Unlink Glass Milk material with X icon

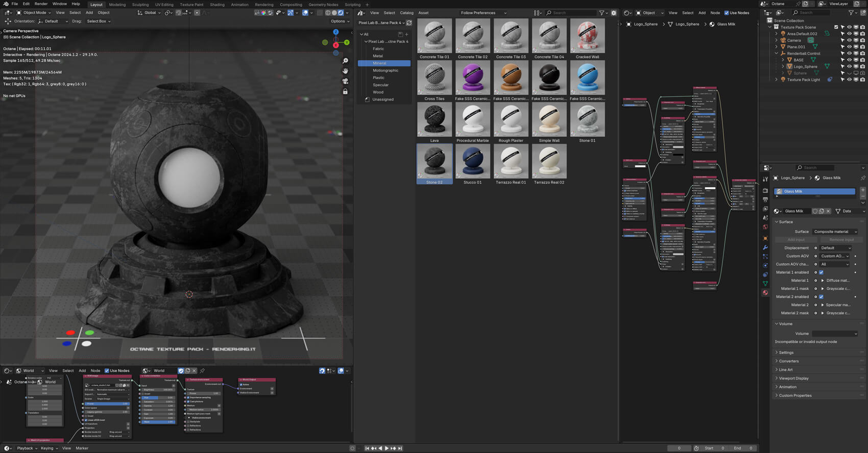pyautogui.click(x=828, y=211)
